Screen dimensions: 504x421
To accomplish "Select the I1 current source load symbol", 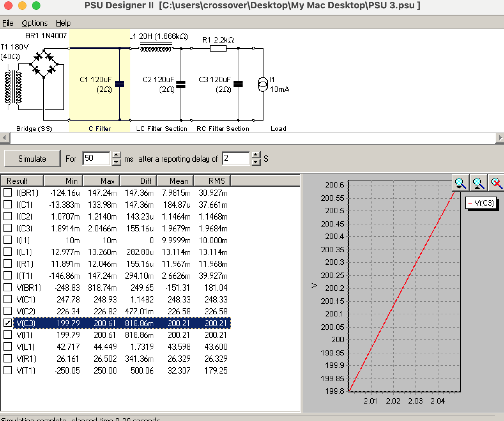I will 263,84.
